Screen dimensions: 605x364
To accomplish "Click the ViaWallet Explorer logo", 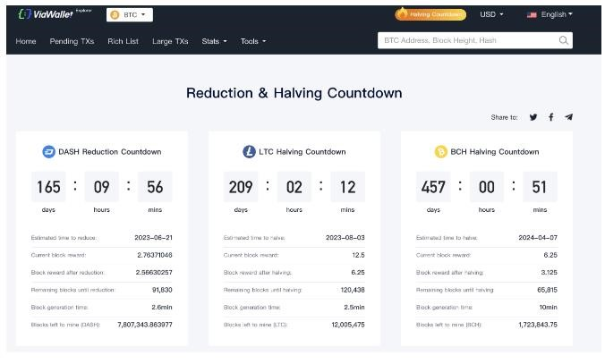I will pos(55,14).
